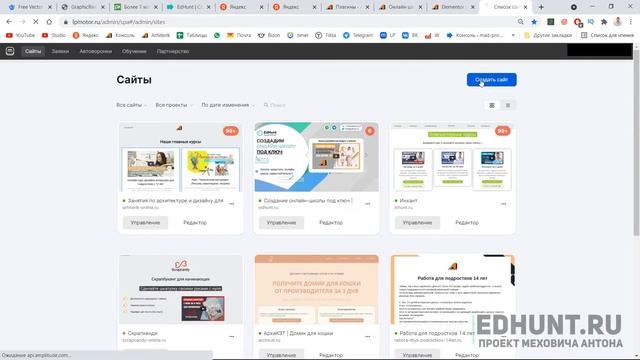
Task: Open the Скрапкенди site thumbnail
Action: 180,290
